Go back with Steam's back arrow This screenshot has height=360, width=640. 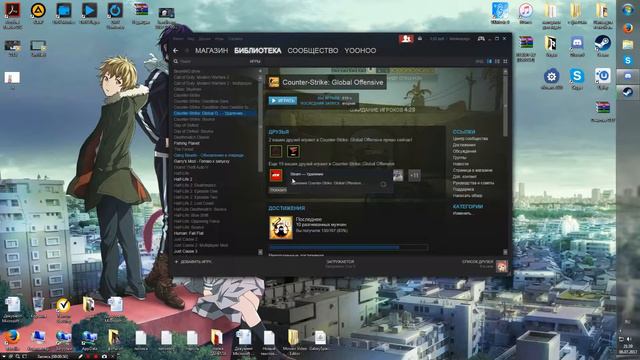pos(176,51)
